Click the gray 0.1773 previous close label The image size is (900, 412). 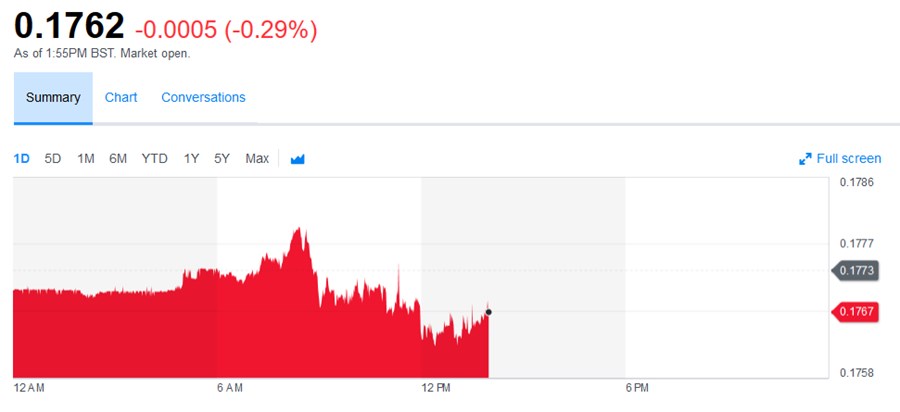[855, 270]
